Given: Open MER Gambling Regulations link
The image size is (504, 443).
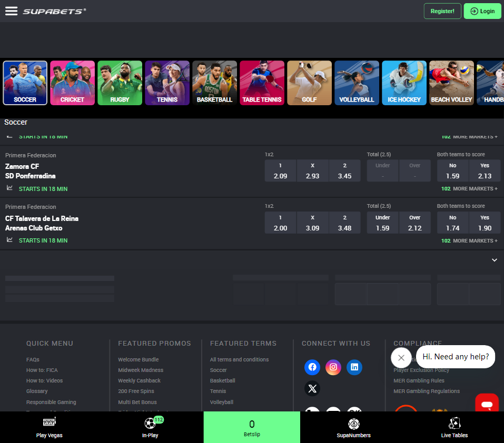Looking at the screenshot, I should (427, 391).
